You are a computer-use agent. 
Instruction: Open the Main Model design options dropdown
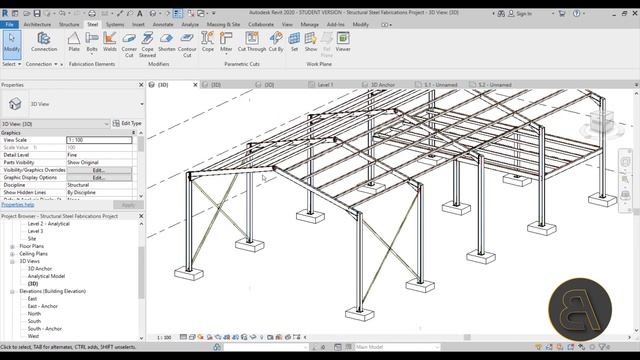click(436, 347)
